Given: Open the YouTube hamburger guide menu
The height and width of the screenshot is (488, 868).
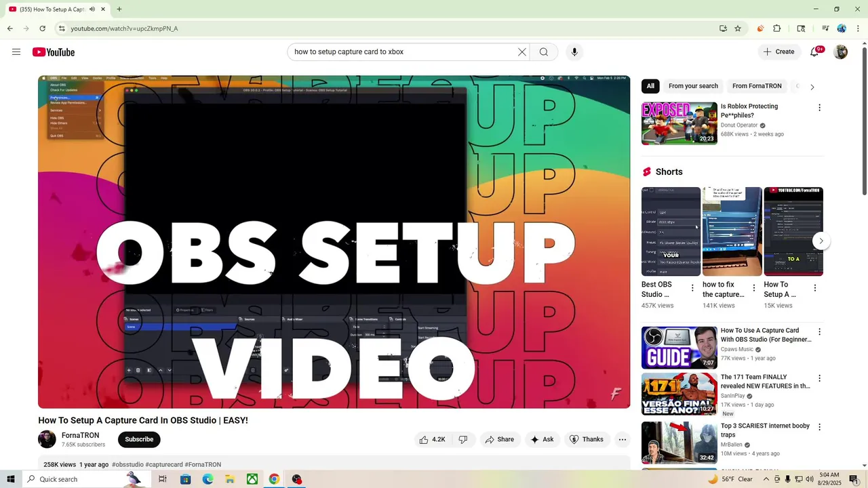Looking at the screenshot, I should (16, 52).
